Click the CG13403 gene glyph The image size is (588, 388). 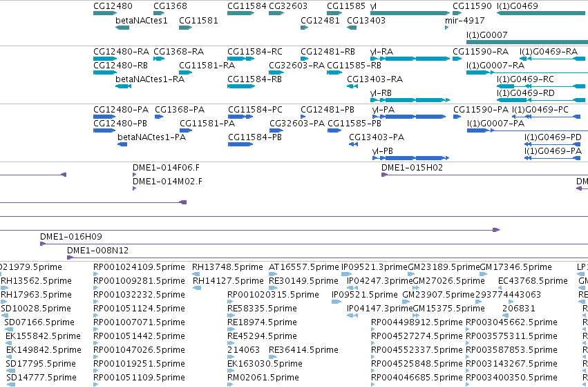pos(352,28)
